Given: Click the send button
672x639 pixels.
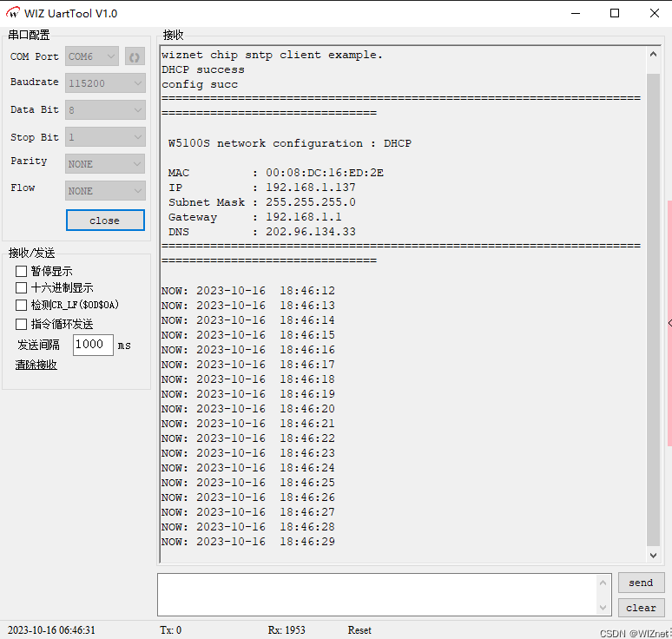Looking at the screenshot, I should (641, 583).
